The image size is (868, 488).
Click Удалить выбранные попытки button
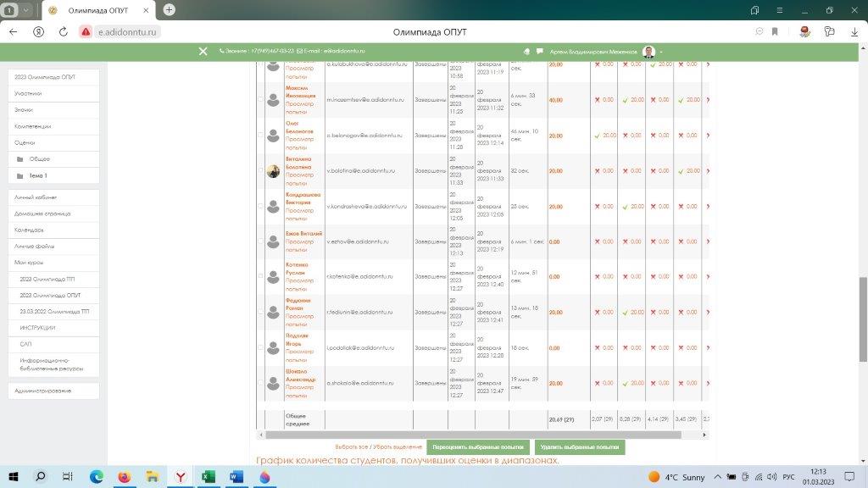coord(580,446)
